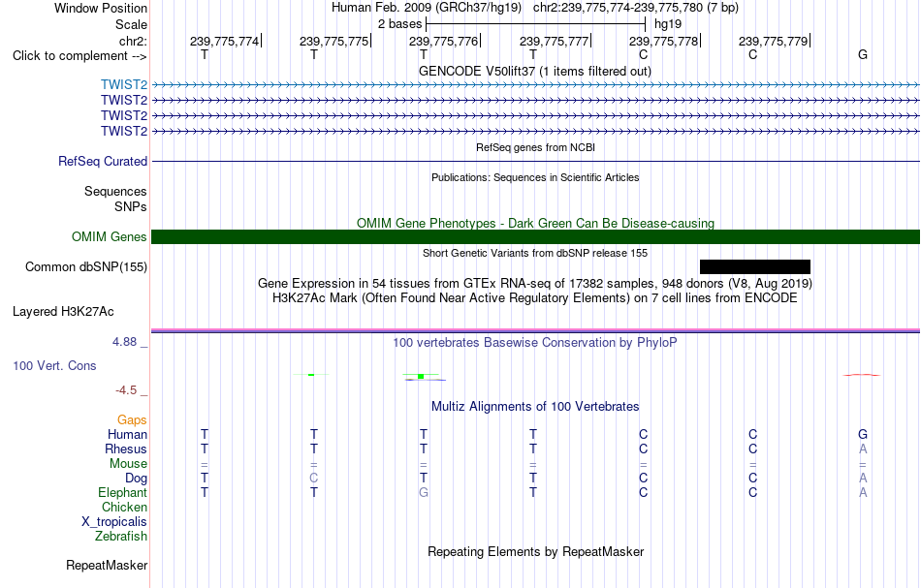
Task: Click the 2 bases scale bar
Action: pyautogui.click(x=536, y=24)
